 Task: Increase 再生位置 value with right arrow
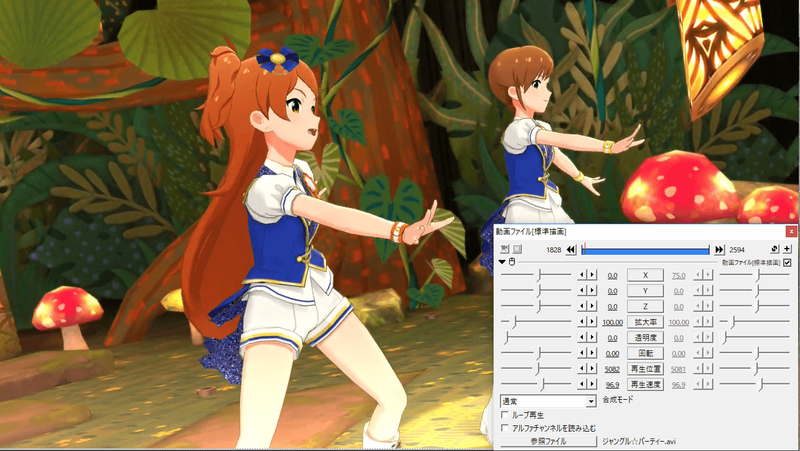[592, 368]
